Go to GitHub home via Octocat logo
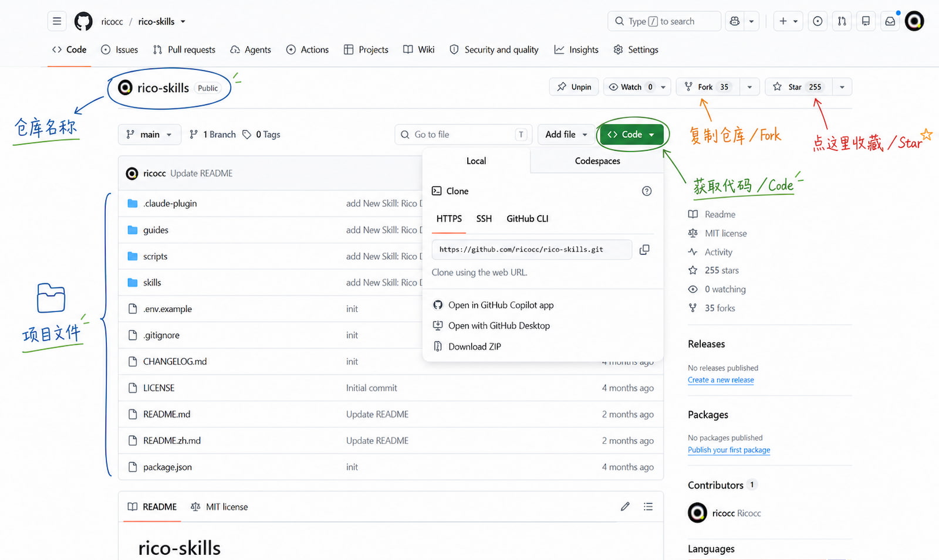This screenshot has height=560, width=939. click(x=83, y=21)
